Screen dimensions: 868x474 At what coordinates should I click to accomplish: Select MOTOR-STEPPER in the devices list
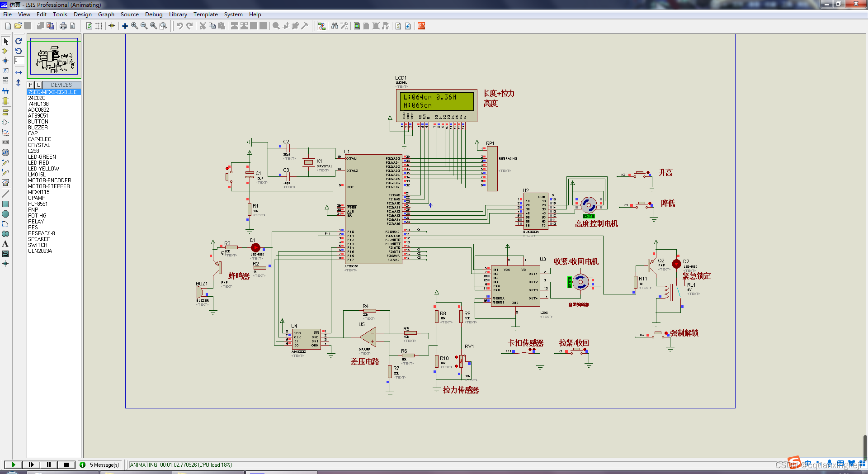click(54, 186)
